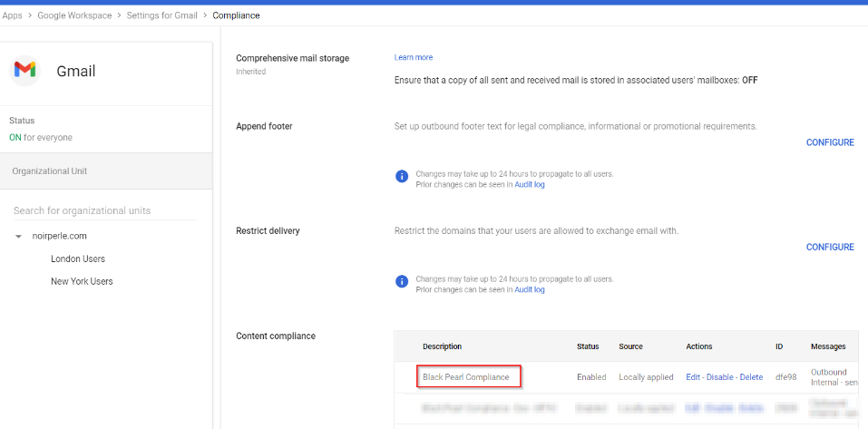This screenshot has height=429, width=868.
Task: Select New York Users organizational unit
Action: point(82,281)
